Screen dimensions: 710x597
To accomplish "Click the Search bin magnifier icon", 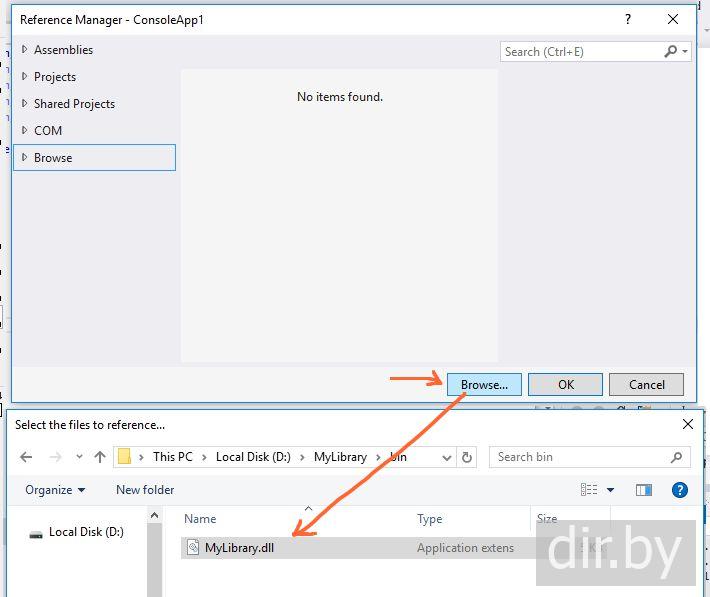I will [677, 457].
